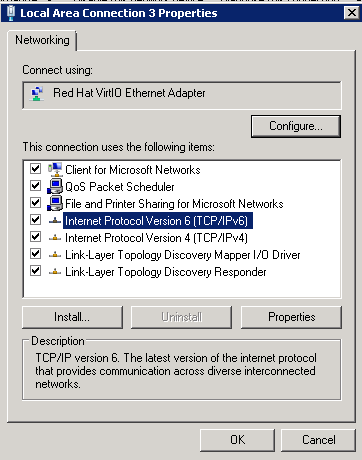Select Internet Protocol Version 4 (TCP/IPv4)

[156, 238]
